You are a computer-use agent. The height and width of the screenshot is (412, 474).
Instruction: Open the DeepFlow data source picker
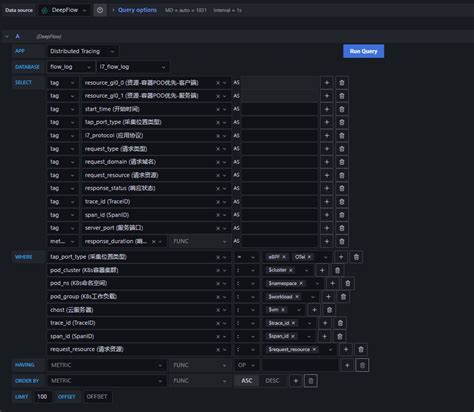point(64,10)
